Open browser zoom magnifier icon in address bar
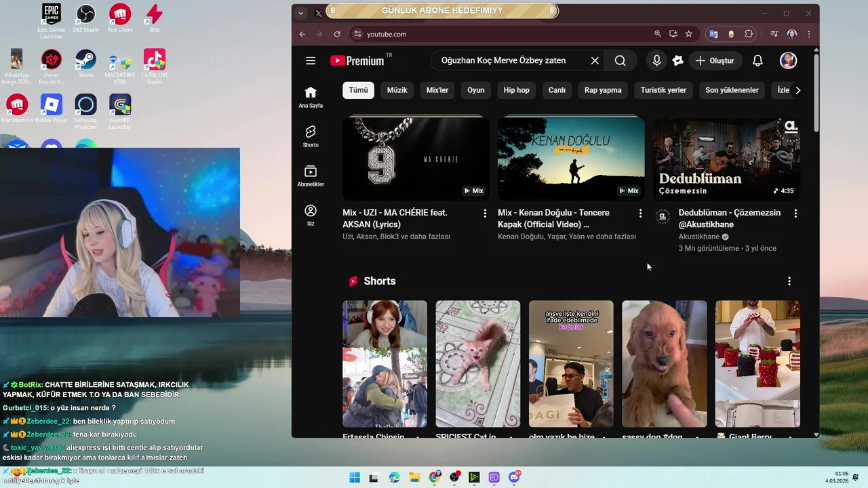 (658, 34)
